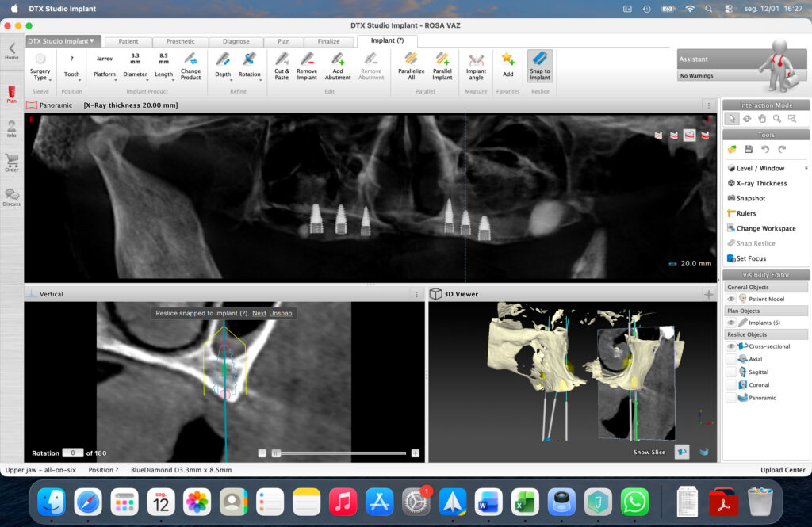The width and height of the screenshot is (812, 527).
Task: Click the vertical view zoom slider
Action: click(277, 453)
